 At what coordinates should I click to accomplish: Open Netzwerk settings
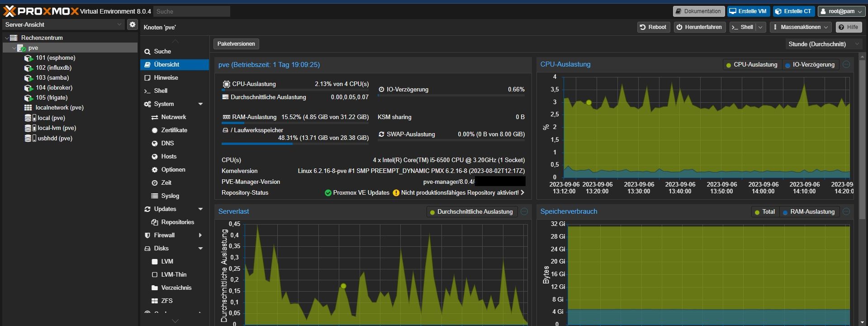(175, 117)
